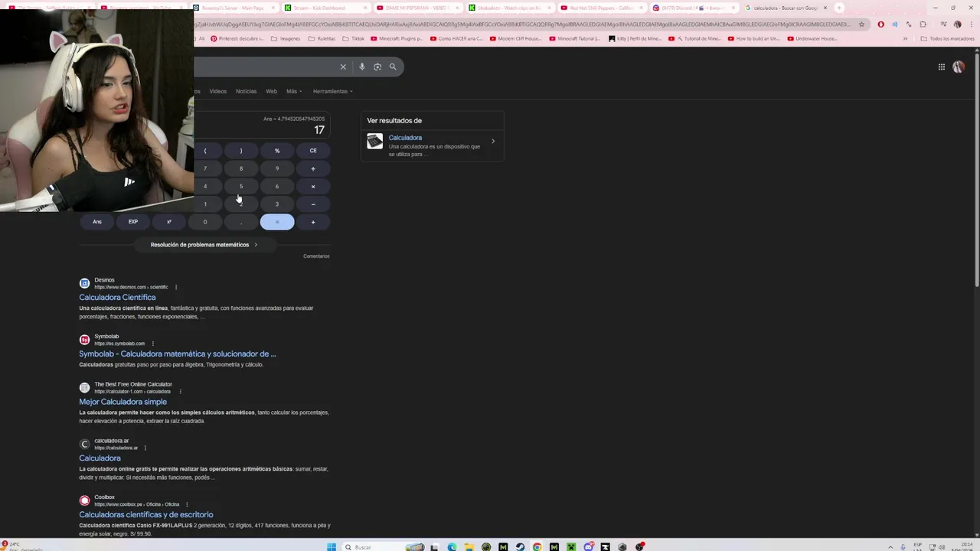Image resolution: width=980 pixels, height=551 pixels.
Task: Switch to the Discord browser tab
Action: 694,8
